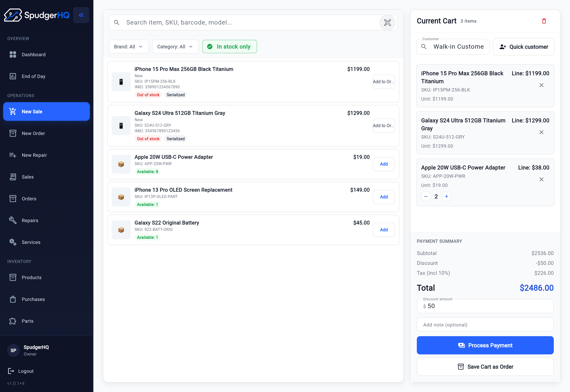This screenshot has width=570, height=392.
Task: Click Save Cart as Order
Action: coord(485,367)
